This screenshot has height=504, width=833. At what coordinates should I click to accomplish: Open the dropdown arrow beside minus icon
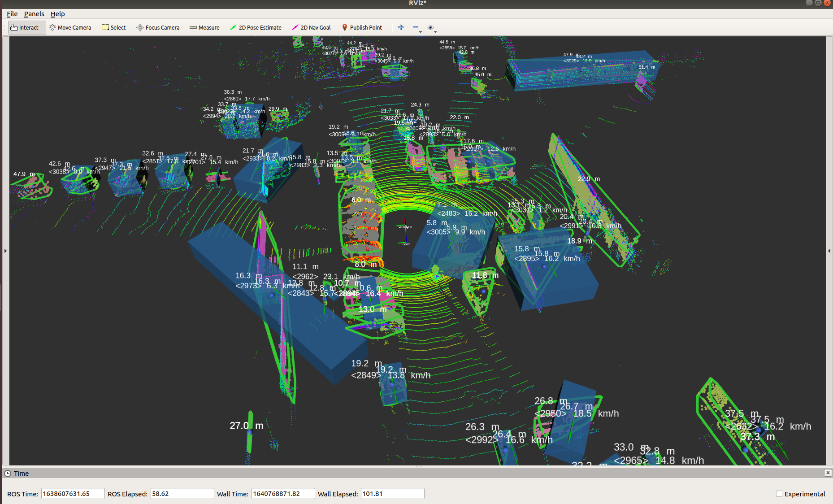click(x=421, y=32)
